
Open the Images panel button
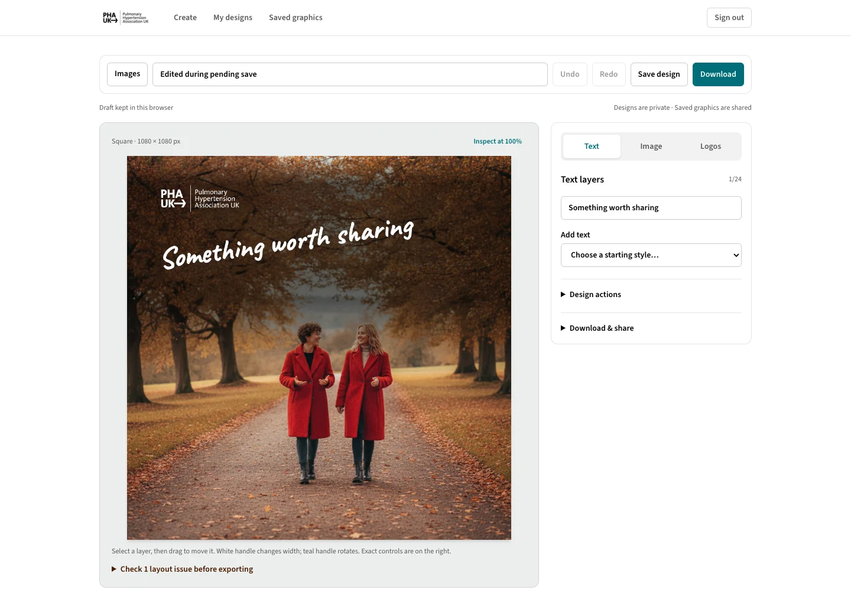point(127,74)
